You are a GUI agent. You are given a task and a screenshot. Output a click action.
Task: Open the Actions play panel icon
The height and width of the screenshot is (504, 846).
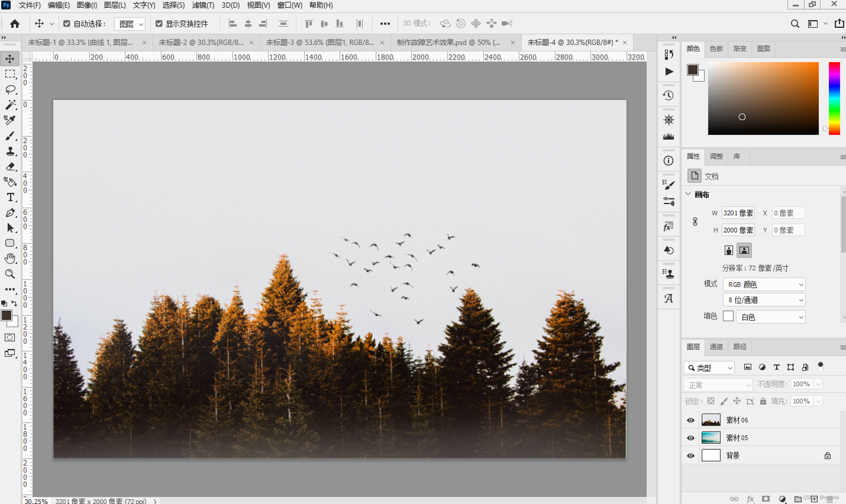[669, 71]
